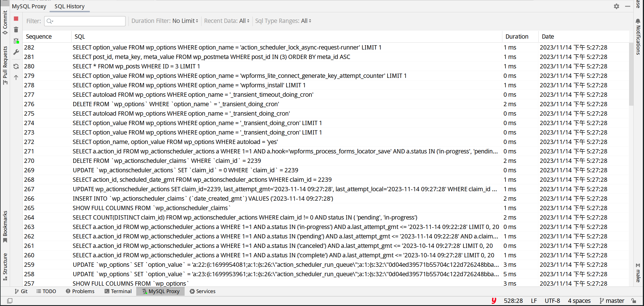Hide the tool window with dash icon

point(628,6)
